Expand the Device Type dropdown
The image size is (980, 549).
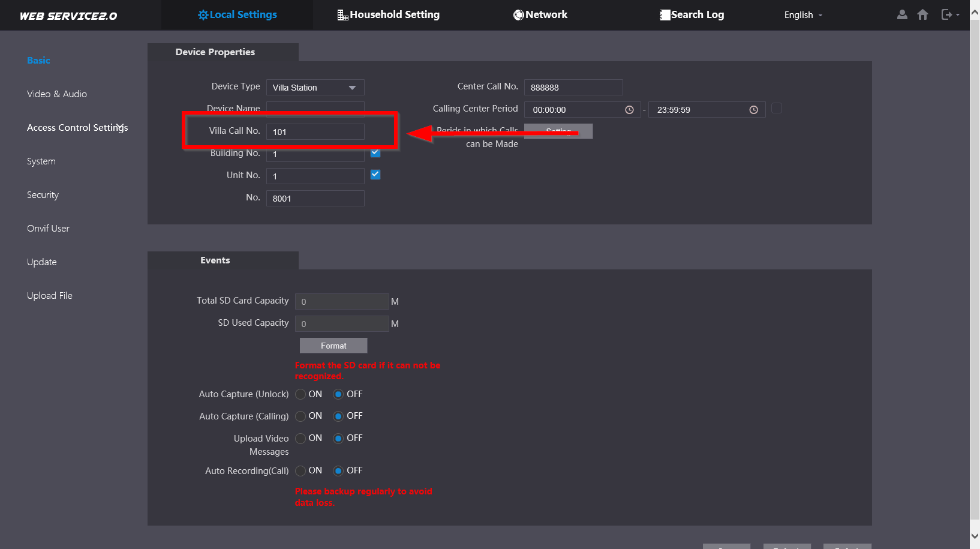[x=315, y=88]
